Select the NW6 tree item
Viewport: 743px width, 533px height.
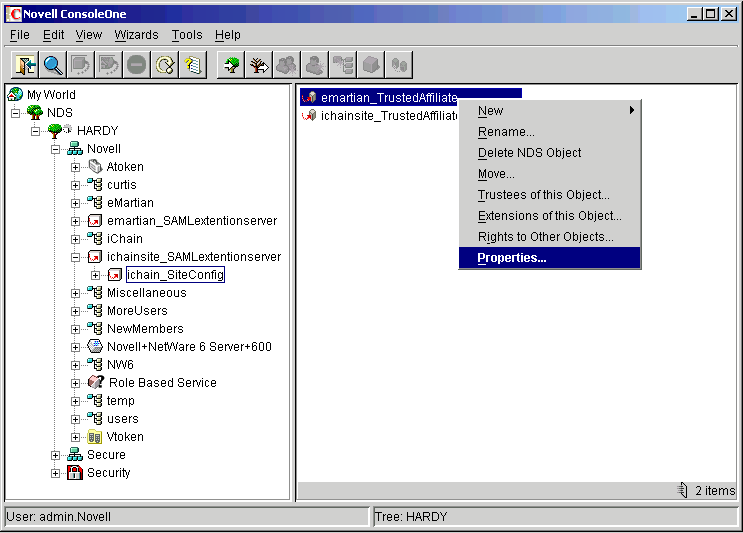(120, 365)
